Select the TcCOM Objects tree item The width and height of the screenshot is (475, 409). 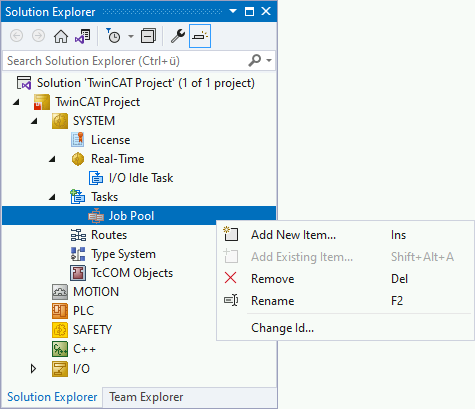pos(132,273)
